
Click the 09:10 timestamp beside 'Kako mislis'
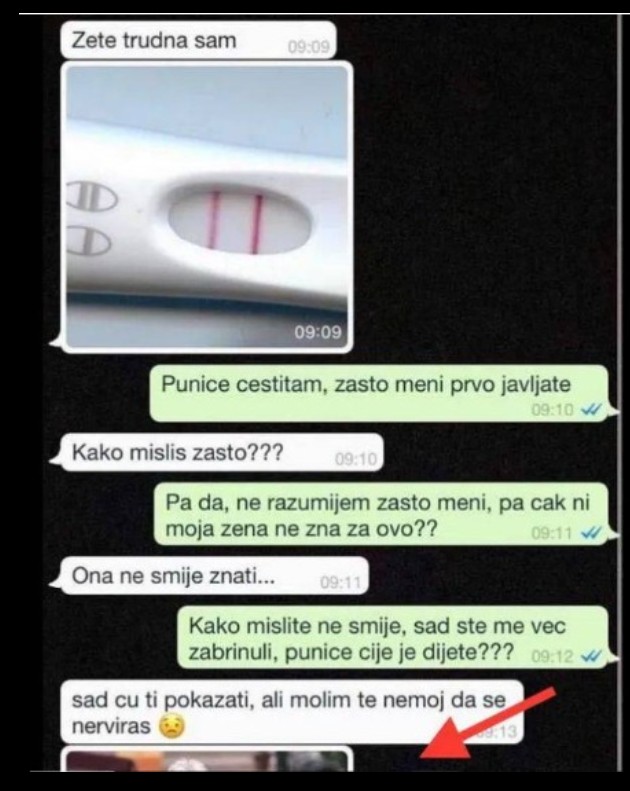[x=356, y=459]
